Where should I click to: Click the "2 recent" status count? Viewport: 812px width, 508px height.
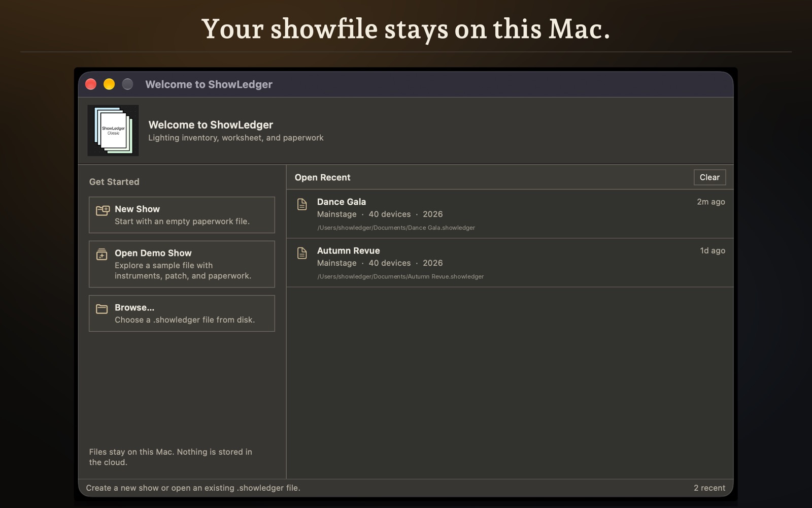tap(709, 488)
